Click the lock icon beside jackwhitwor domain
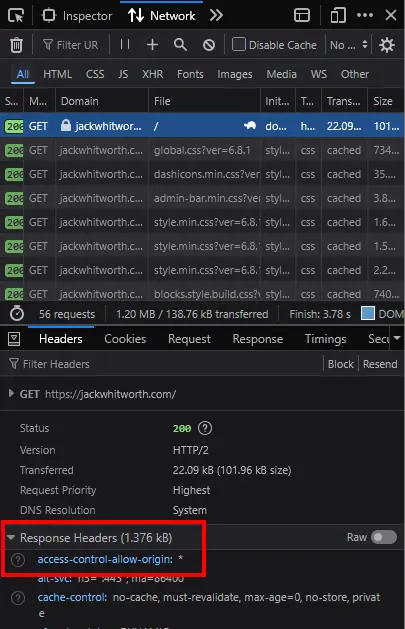Screen dimensions: 405x629 click(66, 126)
